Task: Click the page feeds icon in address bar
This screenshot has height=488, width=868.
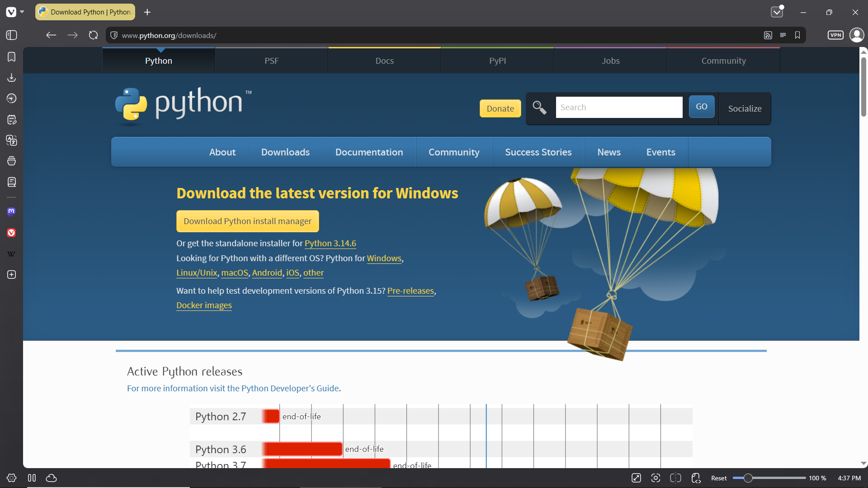Action: 768,35
